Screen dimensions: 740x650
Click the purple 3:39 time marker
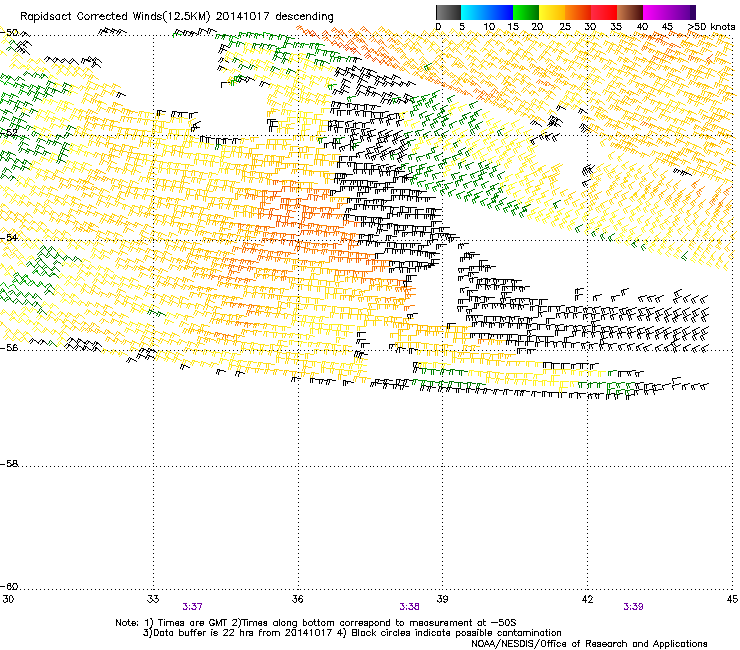click(x=633, y=607)
